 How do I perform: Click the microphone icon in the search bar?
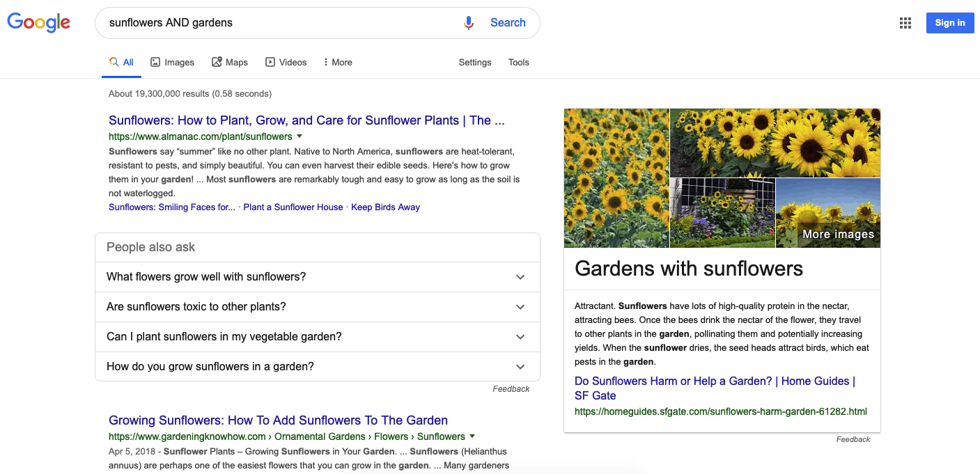coord(468,22)
